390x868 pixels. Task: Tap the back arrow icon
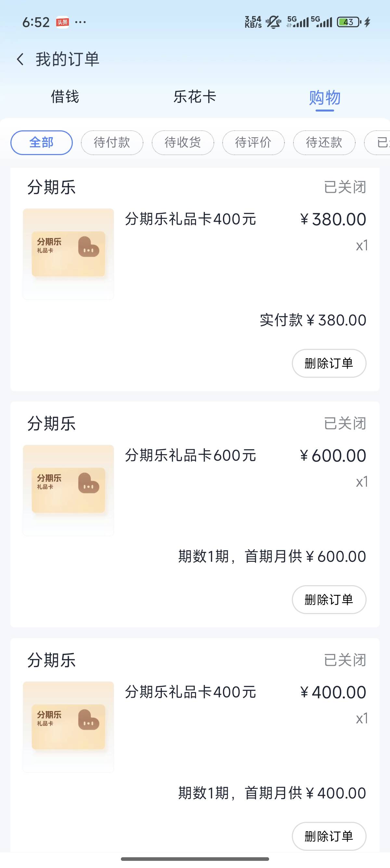(20, 59)
